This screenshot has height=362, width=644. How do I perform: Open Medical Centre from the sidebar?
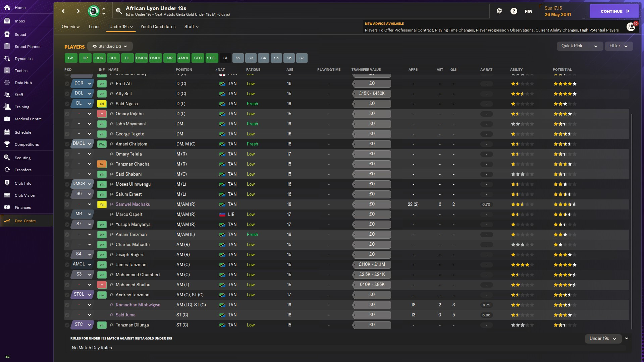(x=28, y=119)
